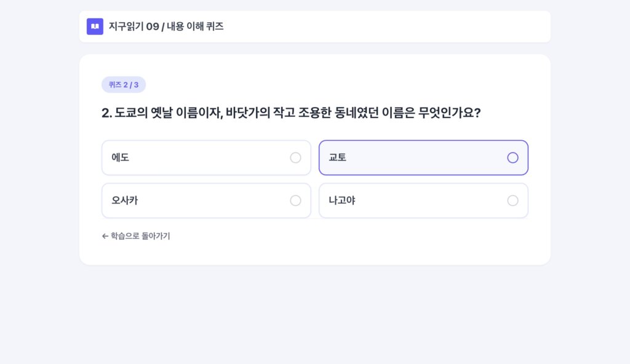Click the 에도 label text

pos(120,157)
